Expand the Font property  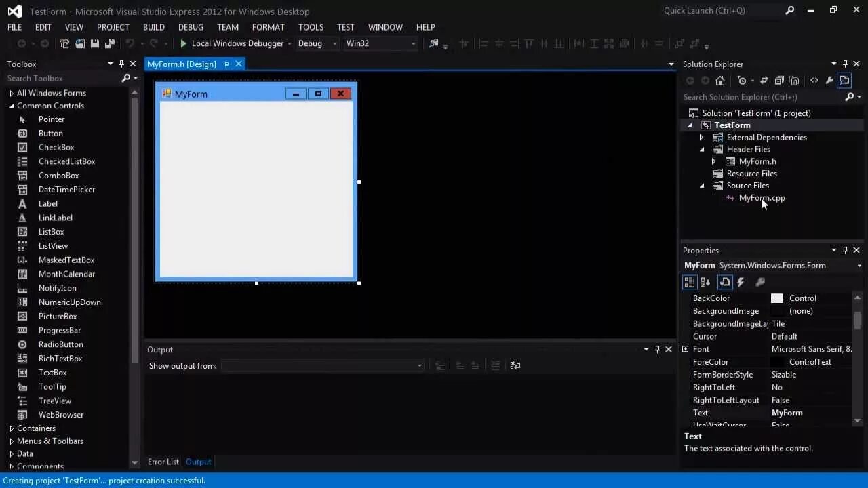click(686, 349)
